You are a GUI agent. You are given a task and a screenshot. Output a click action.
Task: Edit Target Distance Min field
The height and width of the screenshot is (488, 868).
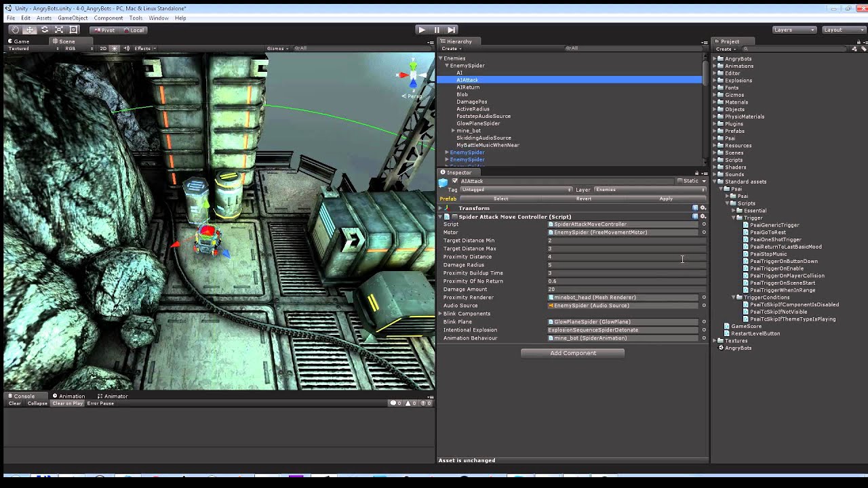(627, 241)
